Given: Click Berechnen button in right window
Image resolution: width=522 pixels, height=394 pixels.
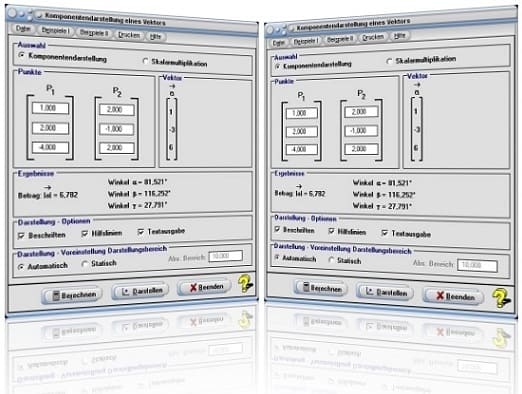Looking at the screenshot, I should (320, 288).
